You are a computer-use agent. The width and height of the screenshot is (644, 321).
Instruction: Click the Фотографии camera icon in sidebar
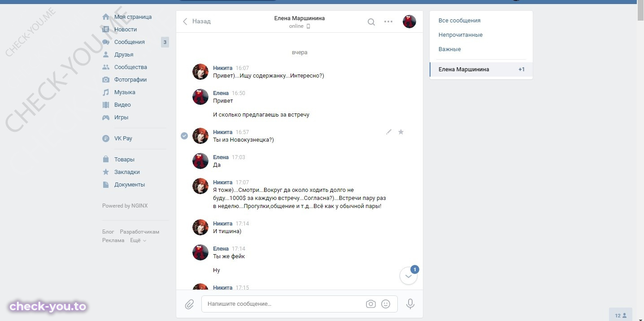(x=106, y=80)
